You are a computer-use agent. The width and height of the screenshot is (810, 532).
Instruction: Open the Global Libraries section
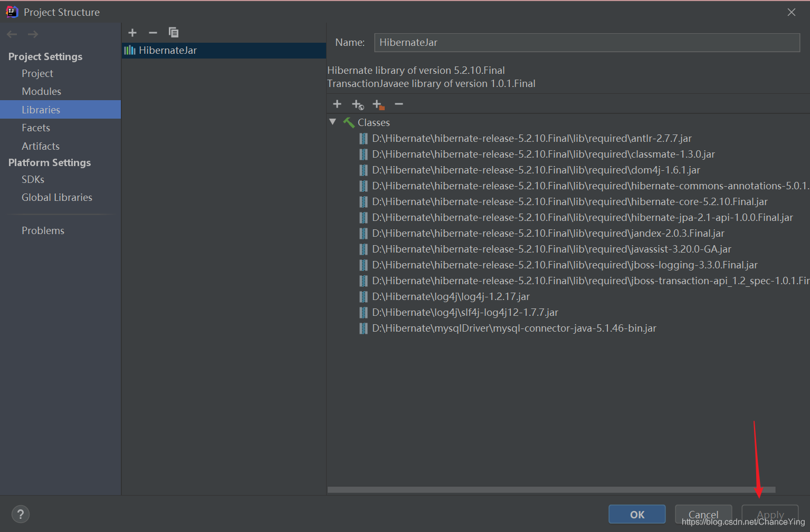[x=57, y=197]
